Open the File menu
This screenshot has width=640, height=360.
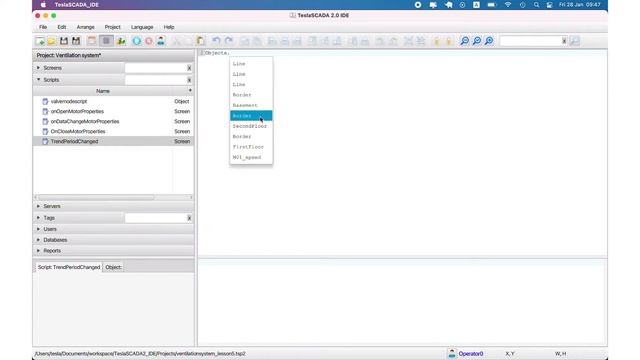tap(43, 27)
